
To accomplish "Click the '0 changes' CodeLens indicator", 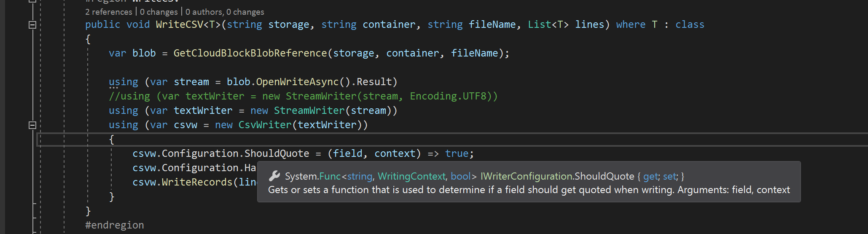I will pyautogui.click(x=159, y=12).
